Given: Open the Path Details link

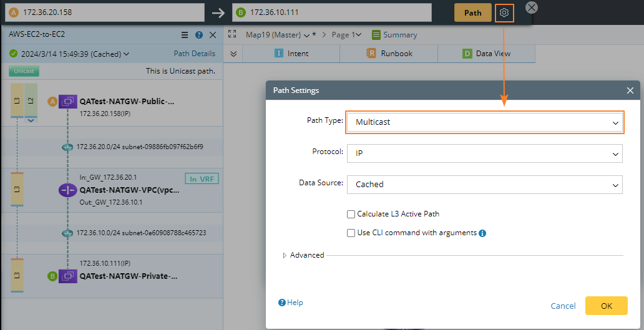Looking at the screenshot, I should [194, 54].
